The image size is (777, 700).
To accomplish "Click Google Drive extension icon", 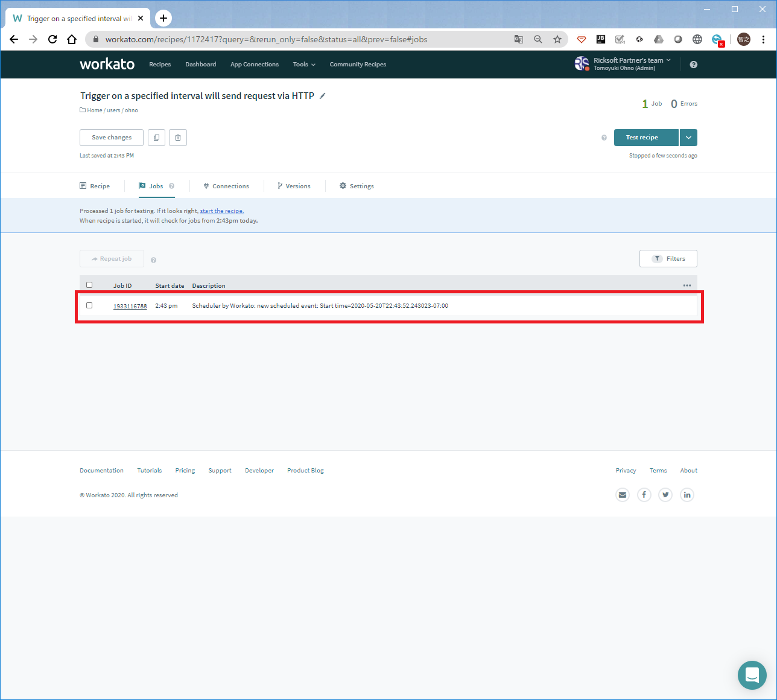I will click(x=659, y=39).
